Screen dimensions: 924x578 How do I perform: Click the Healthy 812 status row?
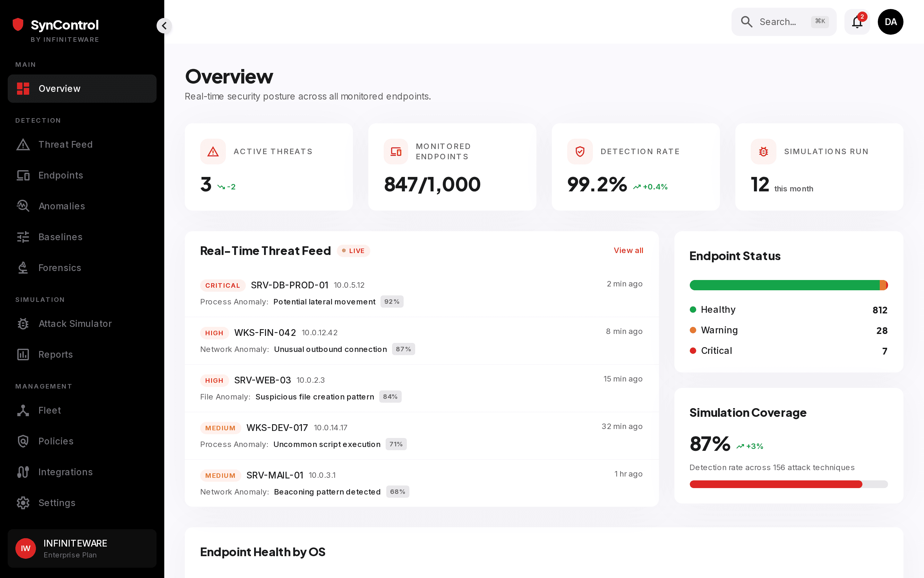[x=789, y=310]
